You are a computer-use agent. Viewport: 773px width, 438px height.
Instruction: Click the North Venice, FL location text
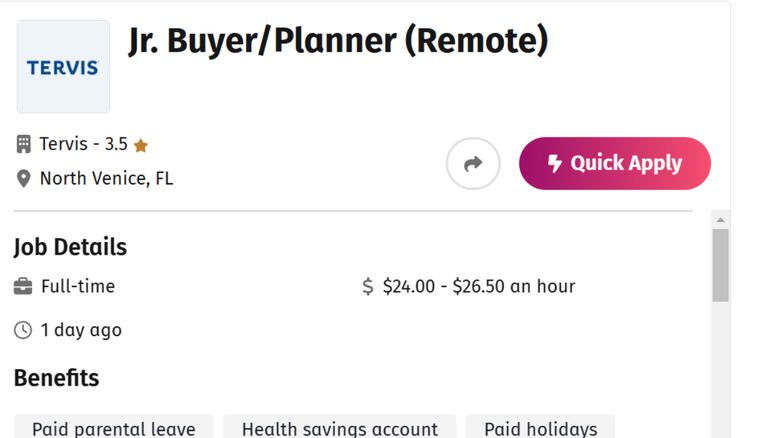click(x=106, y=179)
